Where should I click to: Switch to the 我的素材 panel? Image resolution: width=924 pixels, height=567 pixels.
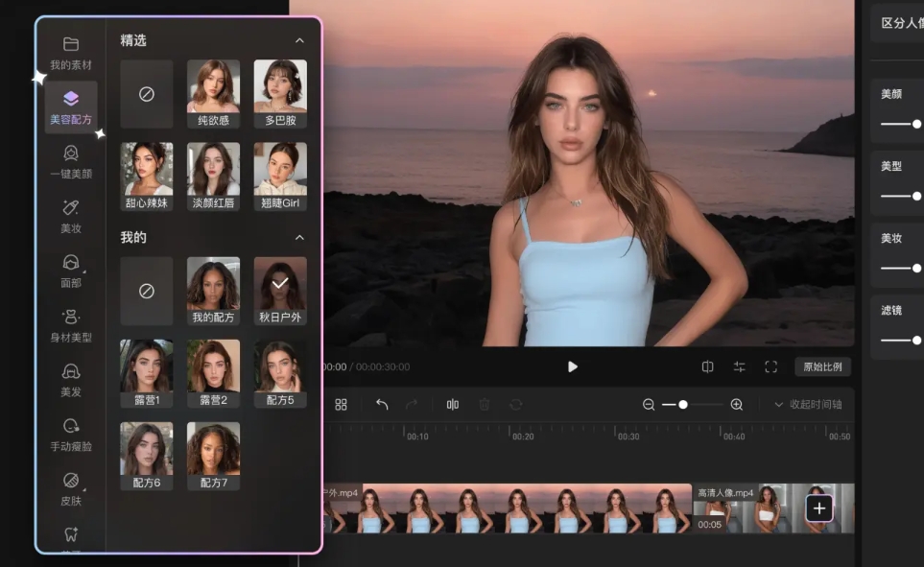(69, 53)
